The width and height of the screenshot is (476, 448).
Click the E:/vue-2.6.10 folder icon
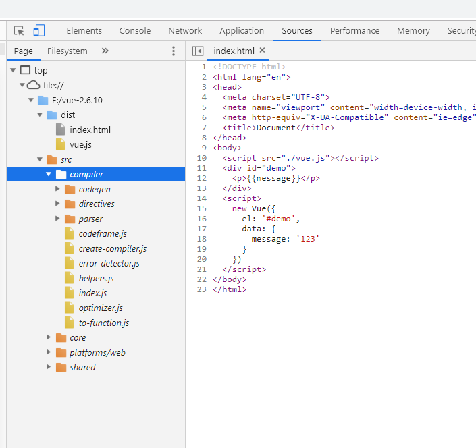43,100
